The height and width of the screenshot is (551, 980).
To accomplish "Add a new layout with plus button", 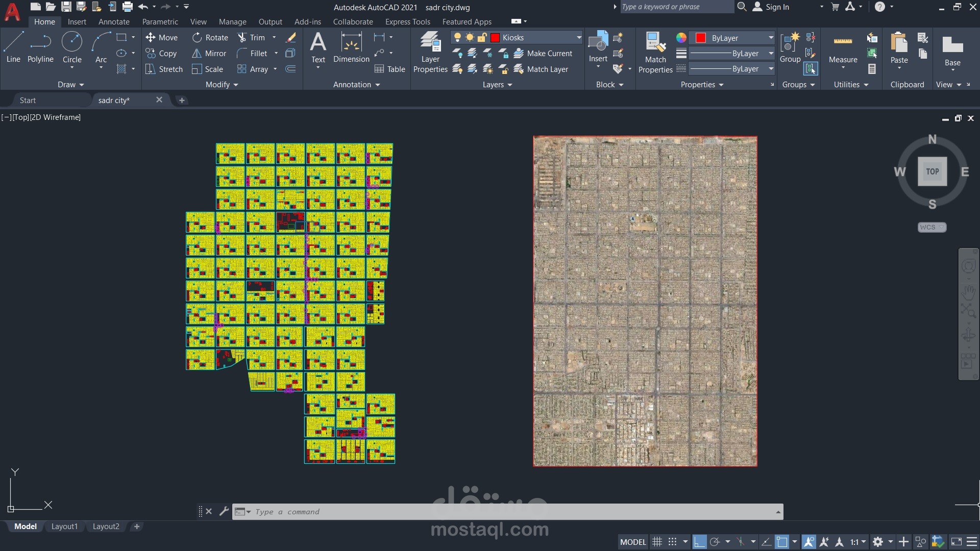I will [x=136, y=527].
